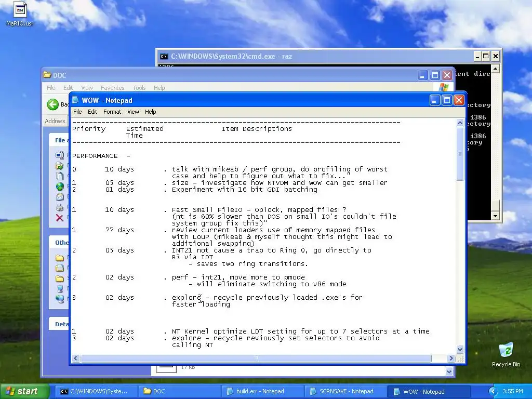Click the DOC window scroll down arrow
Screen dimensions: 532x399
(x=449, y=371)
